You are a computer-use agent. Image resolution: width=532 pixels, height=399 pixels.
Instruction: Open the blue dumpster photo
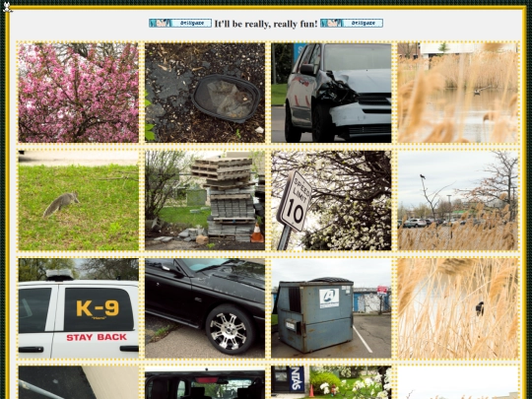pos(331,308)
